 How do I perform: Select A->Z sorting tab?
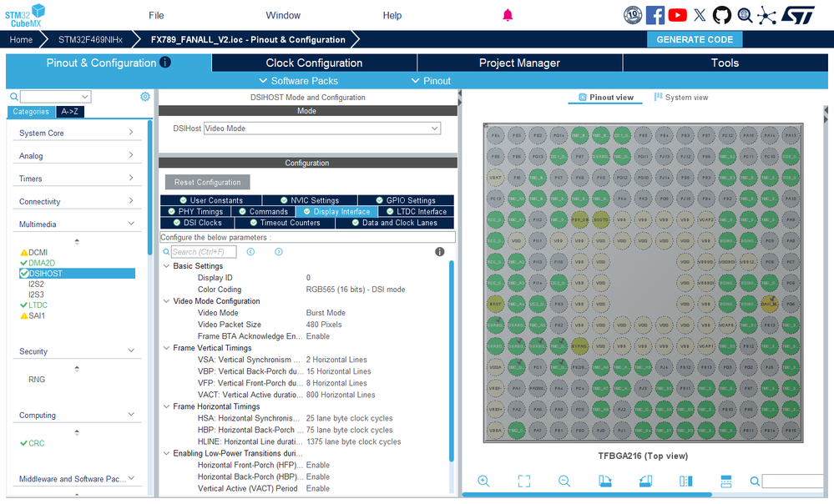(x=69, y=112)
